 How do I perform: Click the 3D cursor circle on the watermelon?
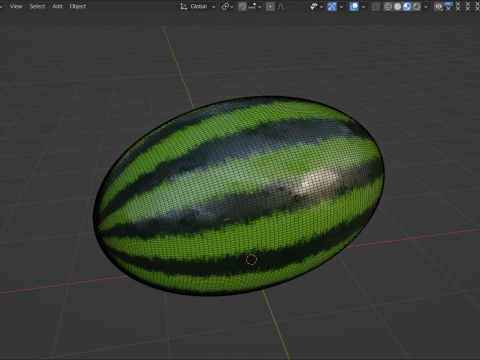click(x=251, y=259)
